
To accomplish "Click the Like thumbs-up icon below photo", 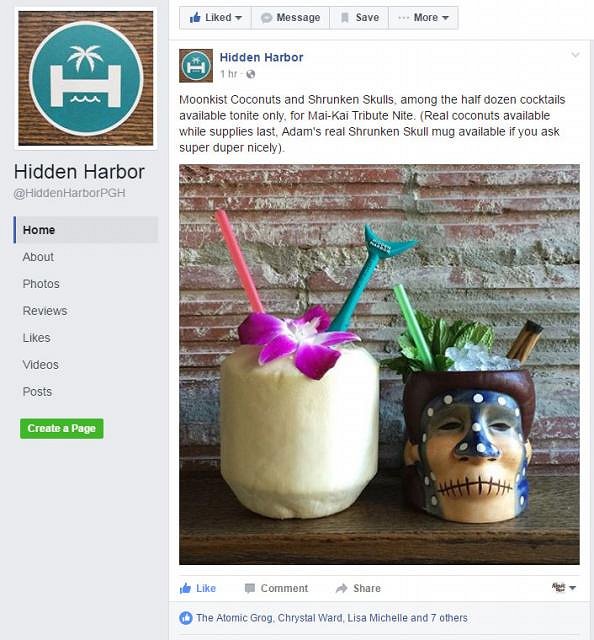I will pos(185,588).
